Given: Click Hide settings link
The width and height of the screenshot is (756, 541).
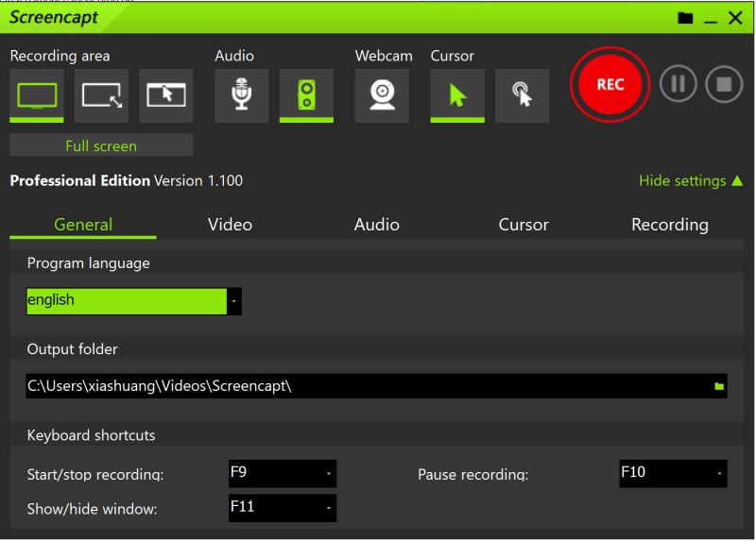Looking at the screenshot, I should pyautogui.click(x=682, y=180).
